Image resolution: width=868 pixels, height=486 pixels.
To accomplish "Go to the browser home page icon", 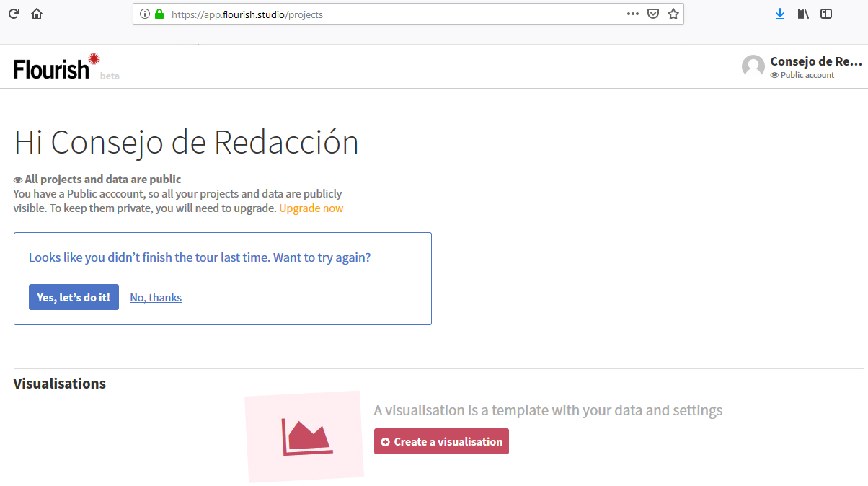I will [x=37, y=14].
